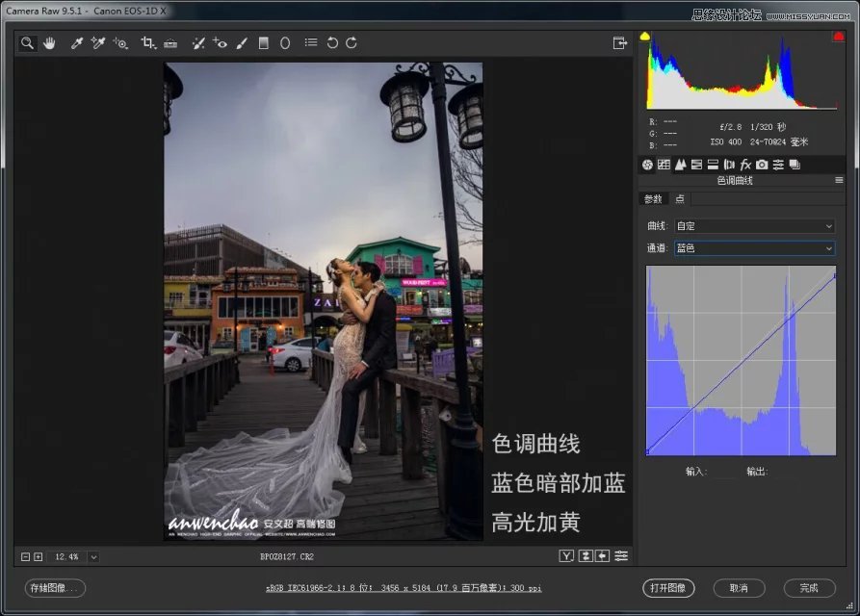Screen dimensions: 860x616
Task: Swap before and after settings icon
Action: click(x=586, y=556)
